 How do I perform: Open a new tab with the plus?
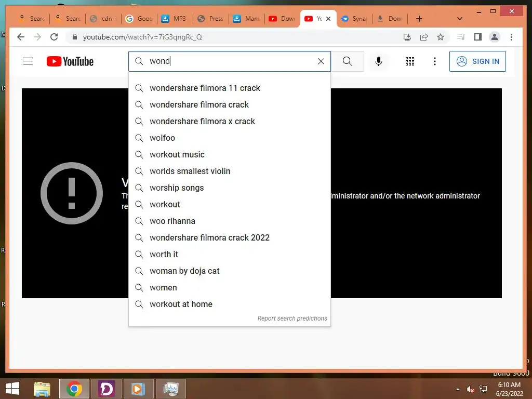point(419,19)
